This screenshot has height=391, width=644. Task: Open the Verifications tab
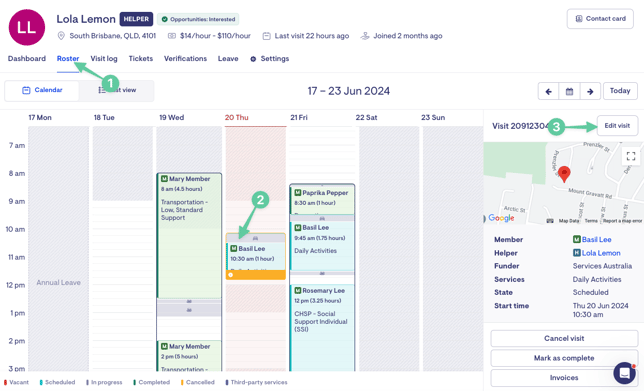(185, 59)
